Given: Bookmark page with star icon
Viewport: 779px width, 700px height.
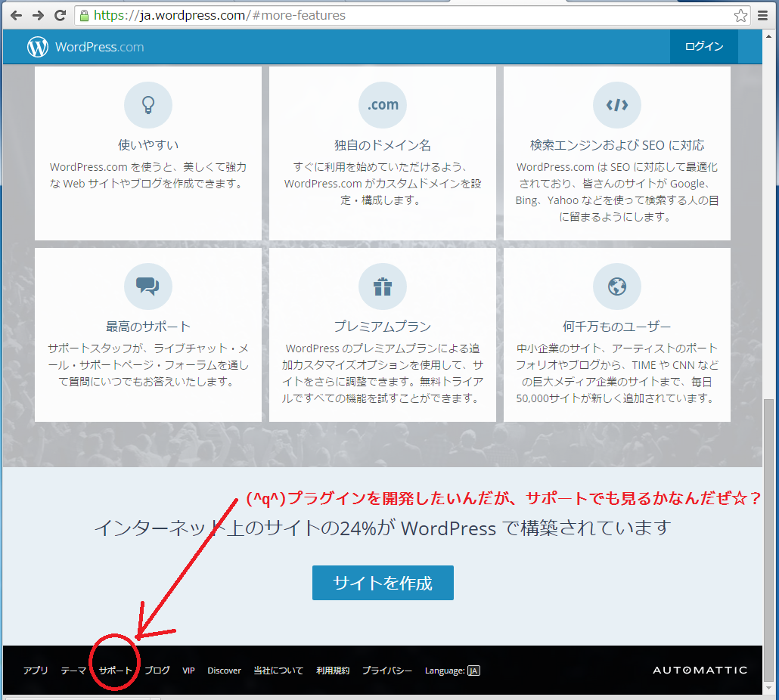Looking at the screenshot, I should [740, 16].
